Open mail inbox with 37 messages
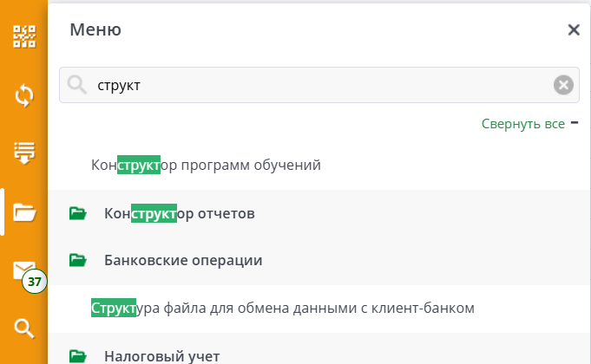The image size is (591, 364). pyautogui.click(x=24, y=270)
